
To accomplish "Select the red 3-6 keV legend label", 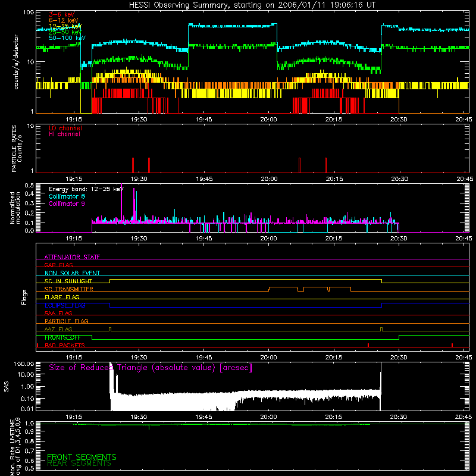I will pyautogui.click(x=62, y=14).
